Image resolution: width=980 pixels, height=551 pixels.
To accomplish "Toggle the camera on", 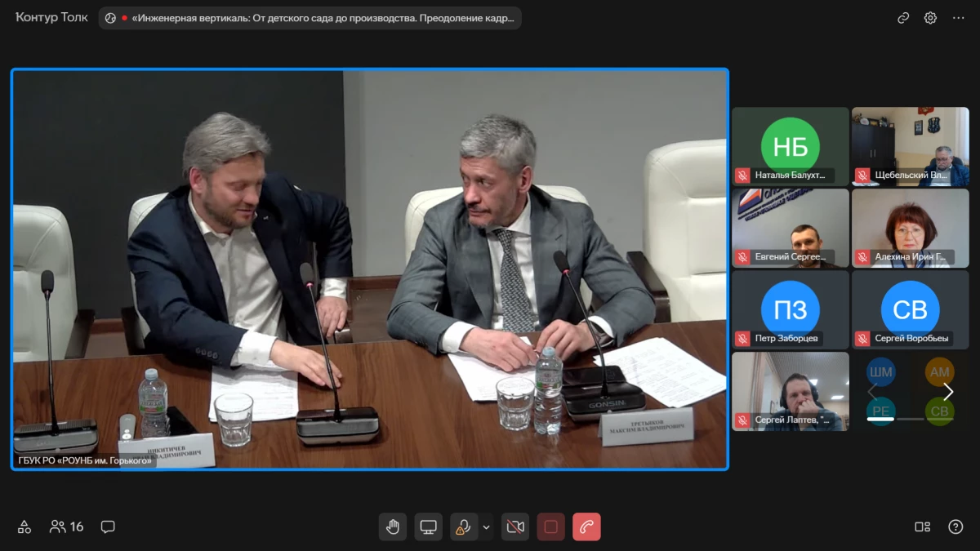I will [515, 527].
